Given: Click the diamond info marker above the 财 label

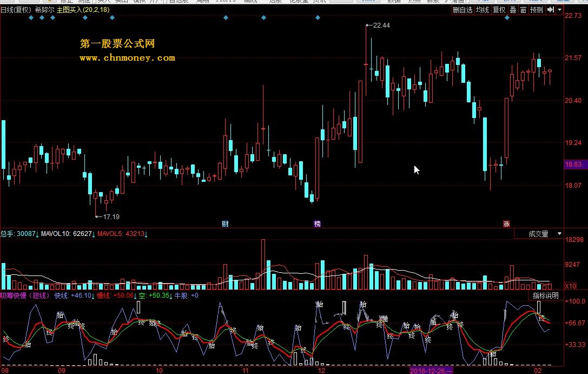Looking at the screenshot, I should (226, 18).
